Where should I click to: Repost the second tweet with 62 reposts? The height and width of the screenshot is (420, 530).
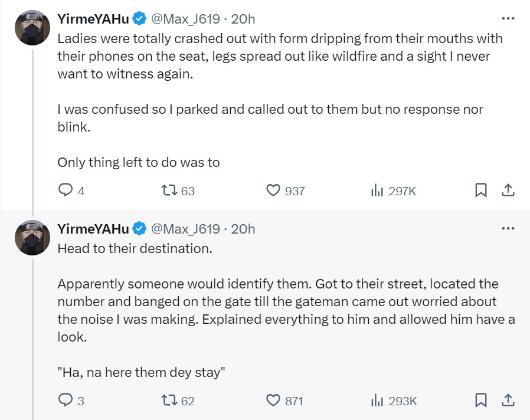tap(168, 401)
